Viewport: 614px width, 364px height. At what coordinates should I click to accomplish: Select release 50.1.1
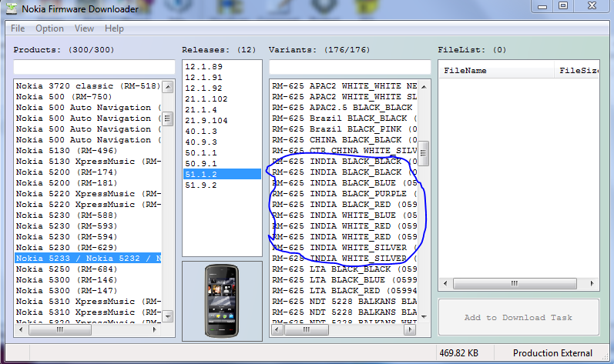pyautogui.click(x=222, y=153)
